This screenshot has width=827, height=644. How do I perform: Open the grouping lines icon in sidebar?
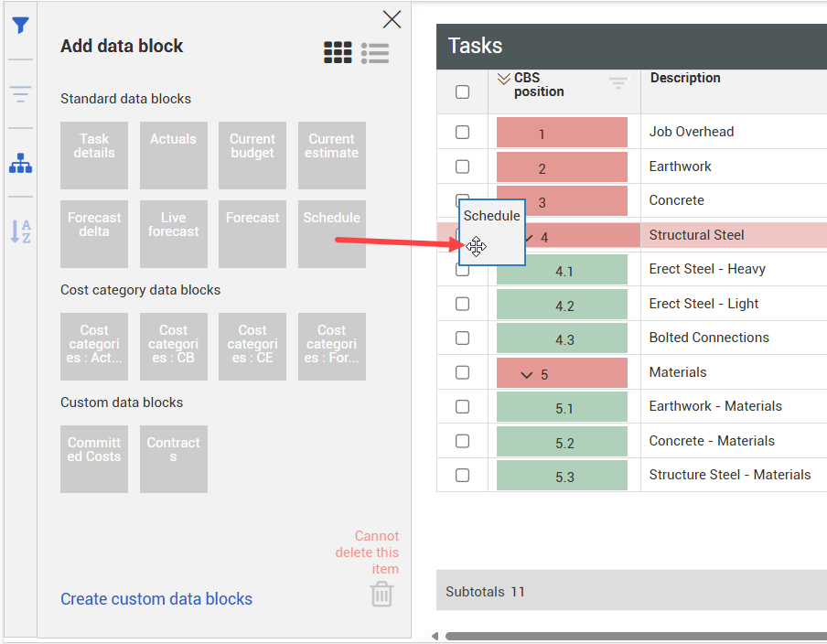pos(20,93)
